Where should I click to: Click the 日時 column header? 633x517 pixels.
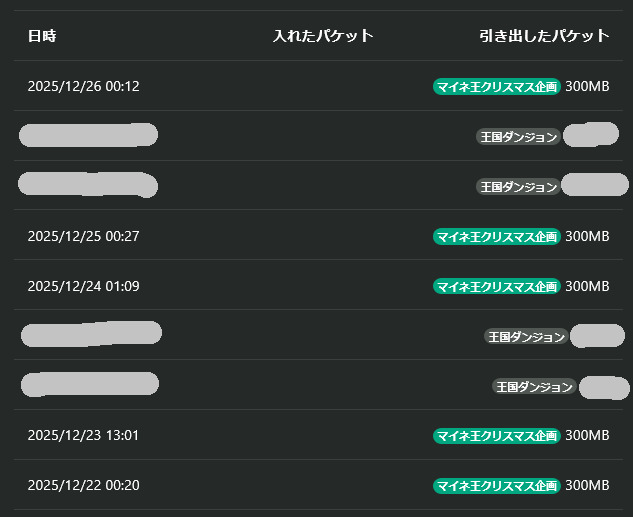pyautogui.click(x=42, y=36)
